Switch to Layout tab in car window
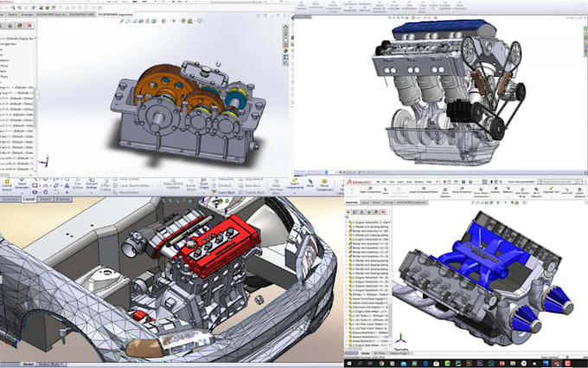This screenshot has height=368, width=588. pyautogui.click(x=29, y=199)
